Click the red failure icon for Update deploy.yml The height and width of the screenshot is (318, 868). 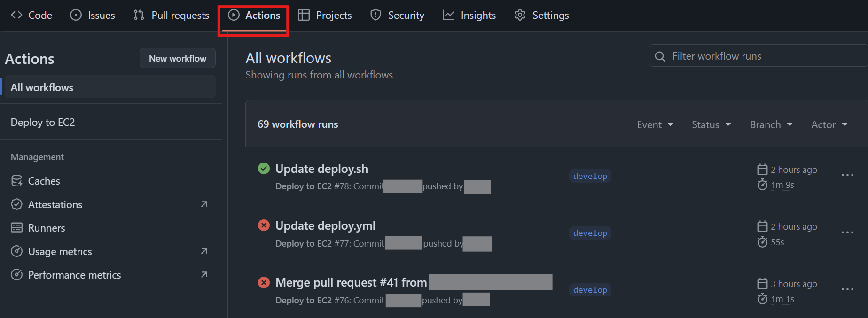pos(264,225)
